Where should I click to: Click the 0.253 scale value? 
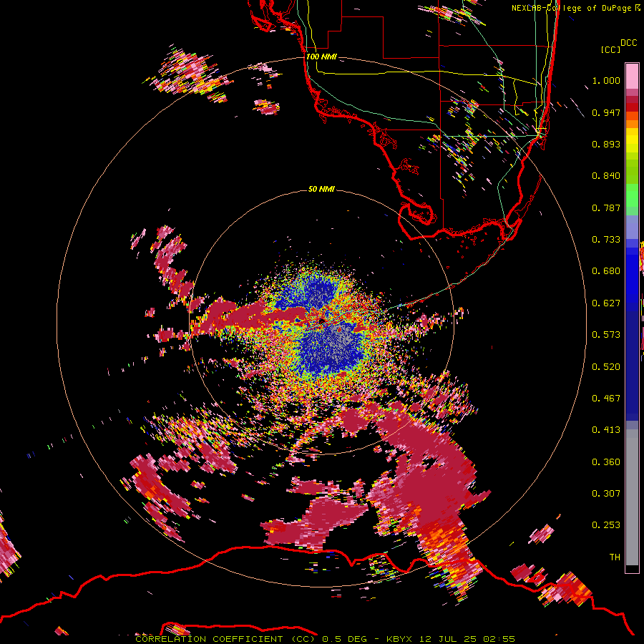(606, 525)
